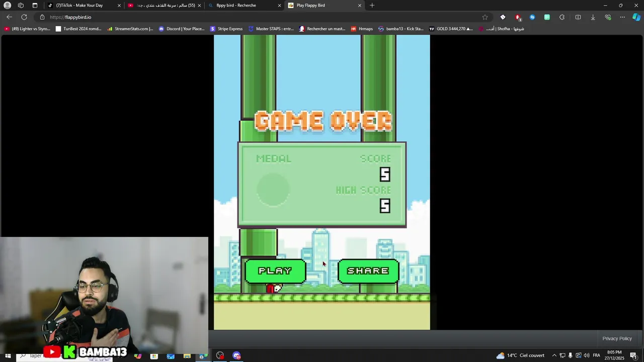Open the bamba13 - Kick Sta... bookmark
Viewport: 644px width, 362px height.
[401, 29]
